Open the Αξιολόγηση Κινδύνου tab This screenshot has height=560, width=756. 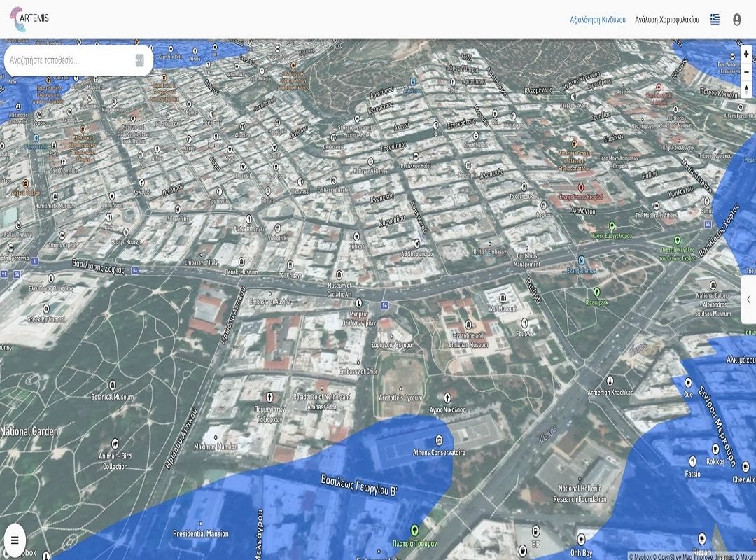click(x=597, y=20)
